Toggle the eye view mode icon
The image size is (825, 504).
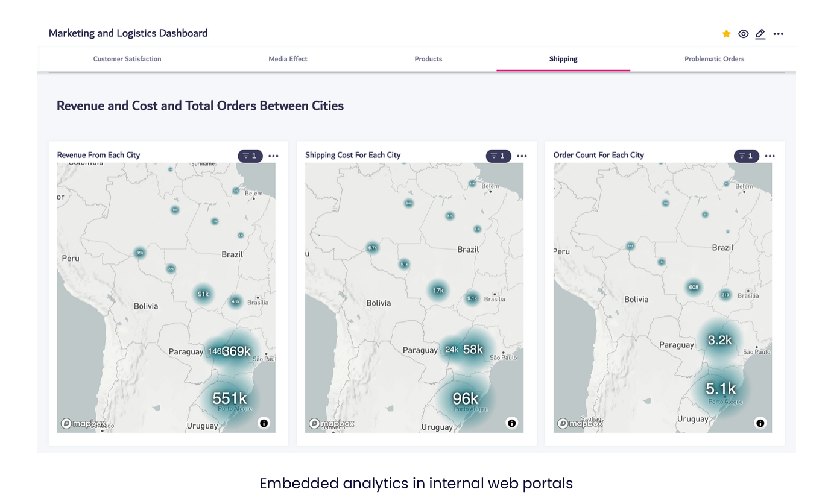tap(744, 34)
